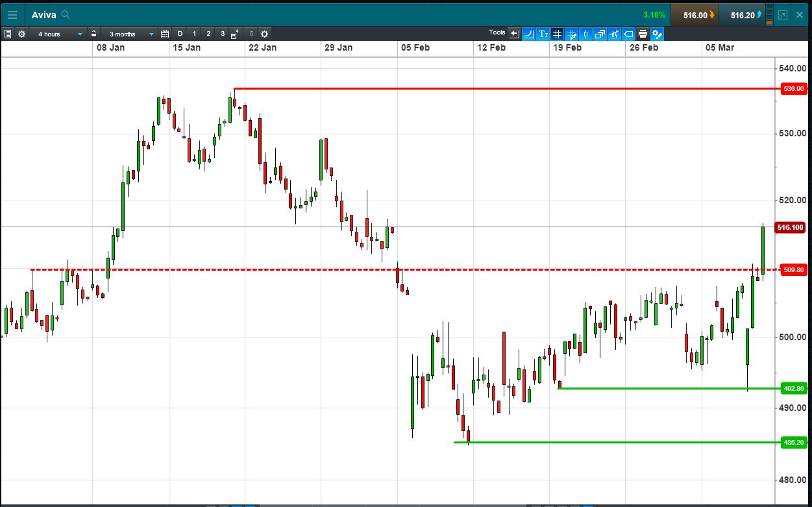Open preset settings gear after preset 5
This screenshot has width=812, height=507.
point(264,34)
